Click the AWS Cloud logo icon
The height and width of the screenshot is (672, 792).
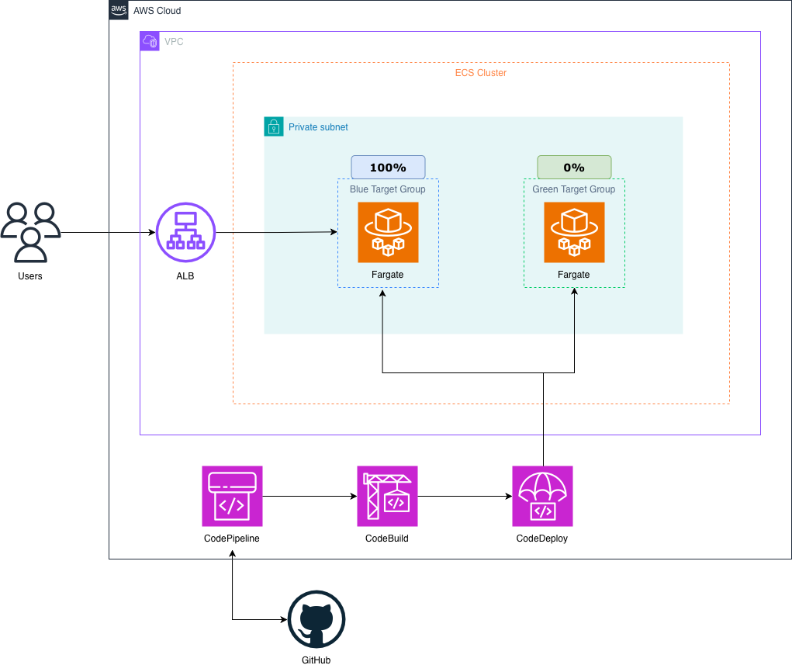coord(119,11)
